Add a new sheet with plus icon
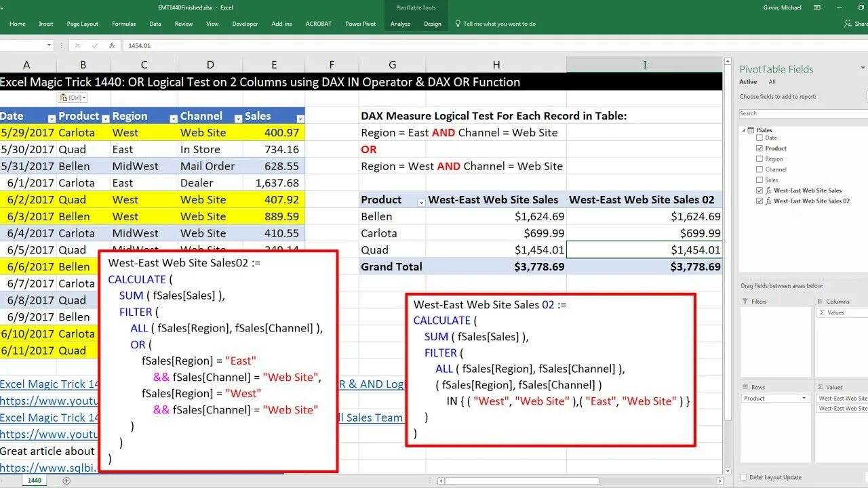This screenshot has width=868, height=488. pos(66,481)
